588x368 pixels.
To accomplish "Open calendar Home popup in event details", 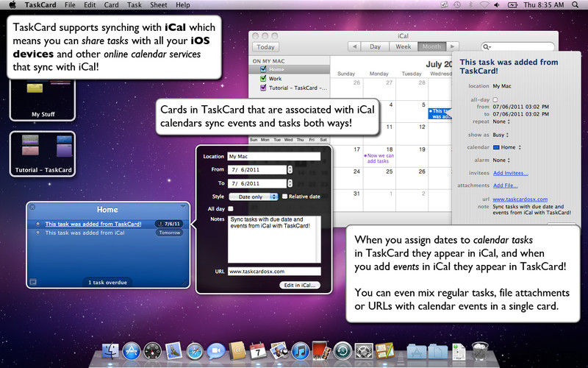I will pyautogui.click(x=507, y=148).
